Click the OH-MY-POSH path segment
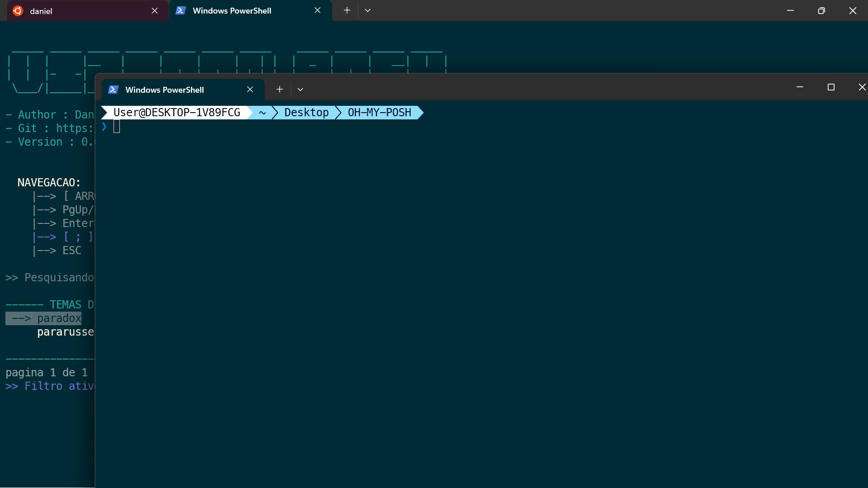The height and width of the screenshot is (488, 868). (379, 113)
